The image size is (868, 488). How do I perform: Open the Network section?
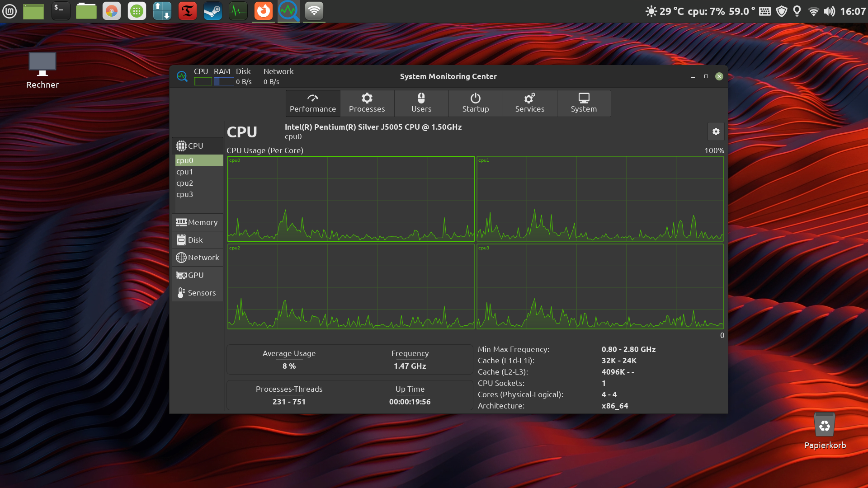198,258
